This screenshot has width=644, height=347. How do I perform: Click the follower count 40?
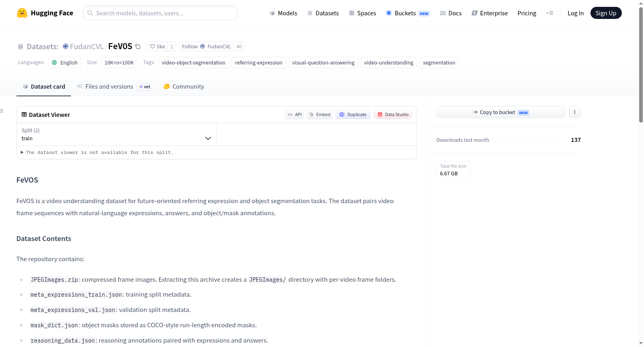[x=239, y=46]
